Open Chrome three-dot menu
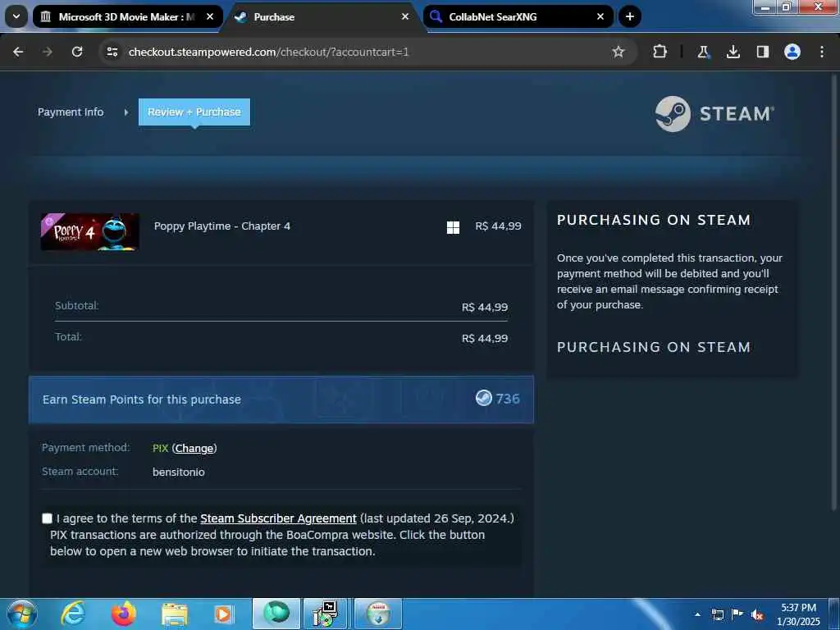This screenshot has width=840, height=630. (822, 52)
